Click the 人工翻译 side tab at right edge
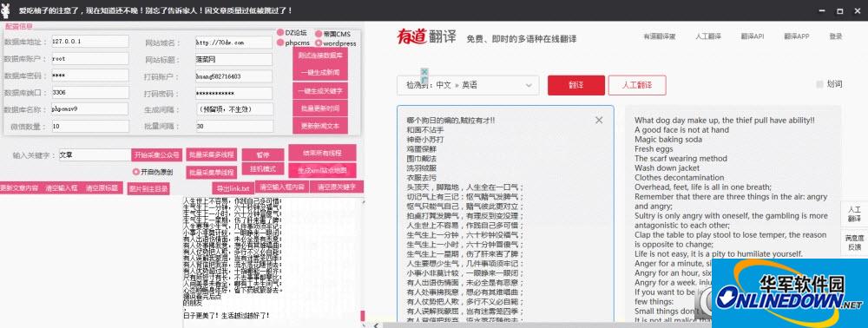Image resolution: width=868 pixels, height=328 pixels. point(854,214)
